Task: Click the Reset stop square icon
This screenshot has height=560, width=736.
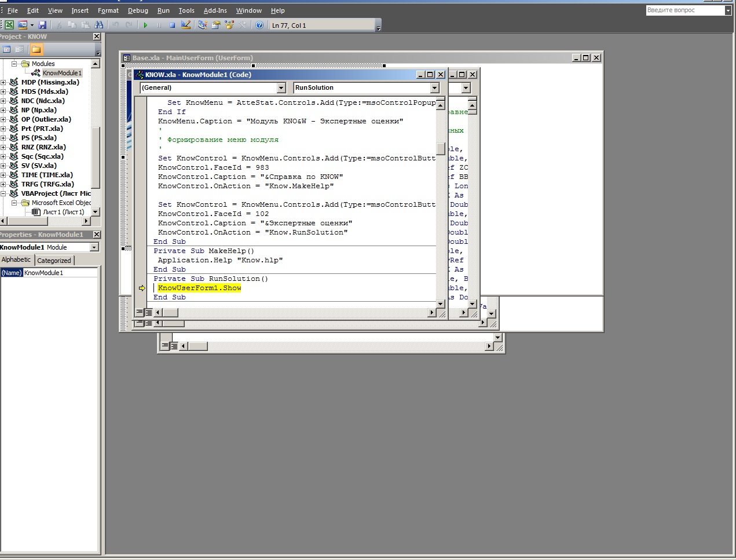Action: pyautogui.click(x=172, y=25)
